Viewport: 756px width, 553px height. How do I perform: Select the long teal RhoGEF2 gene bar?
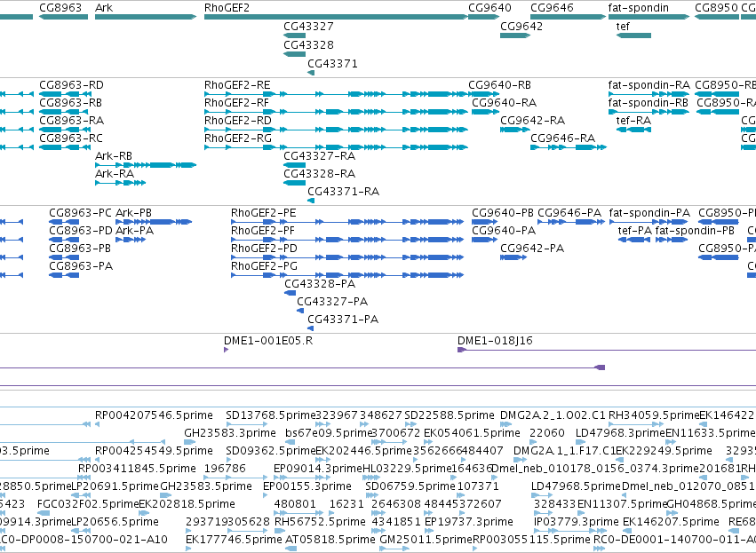[x=336, y=17]
